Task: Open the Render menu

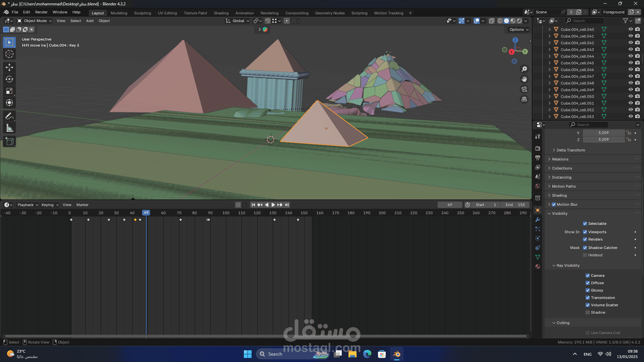Action: point(41,12)
